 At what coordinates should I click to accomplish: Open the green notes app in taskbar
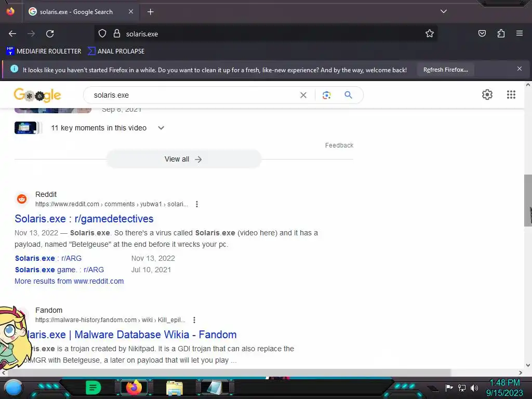coord(94,388)
